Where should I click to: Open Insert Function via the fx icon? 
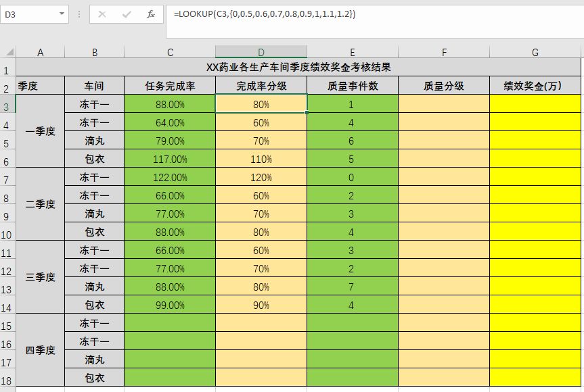click(x=151, y=14)
